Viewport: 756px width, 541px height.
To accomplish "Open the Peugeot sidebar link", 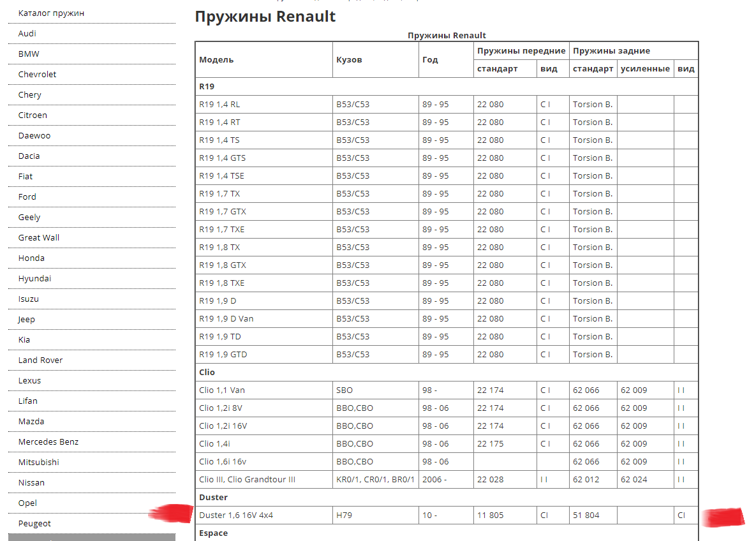I will point(34,523).
